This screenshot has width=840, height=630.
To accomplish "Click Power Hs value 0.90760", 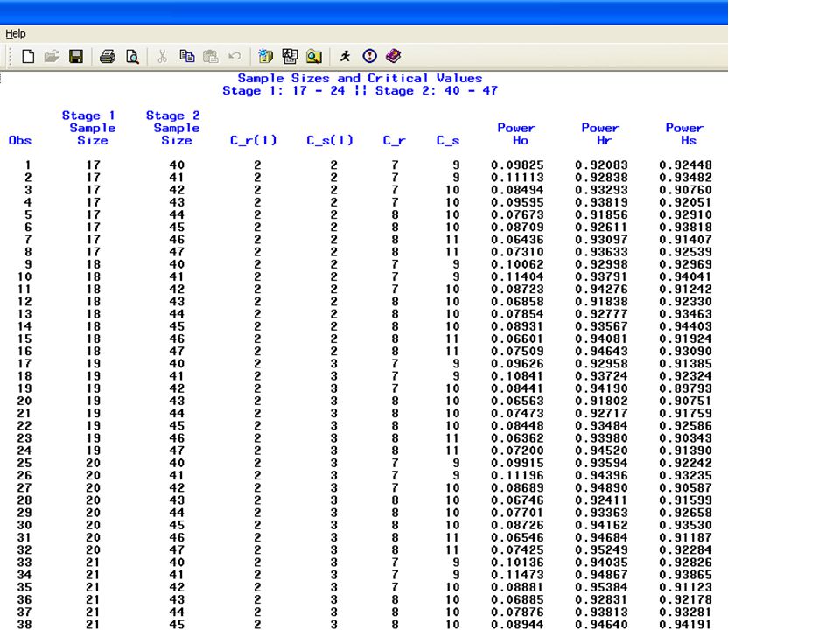I will [x=686, y=190].
